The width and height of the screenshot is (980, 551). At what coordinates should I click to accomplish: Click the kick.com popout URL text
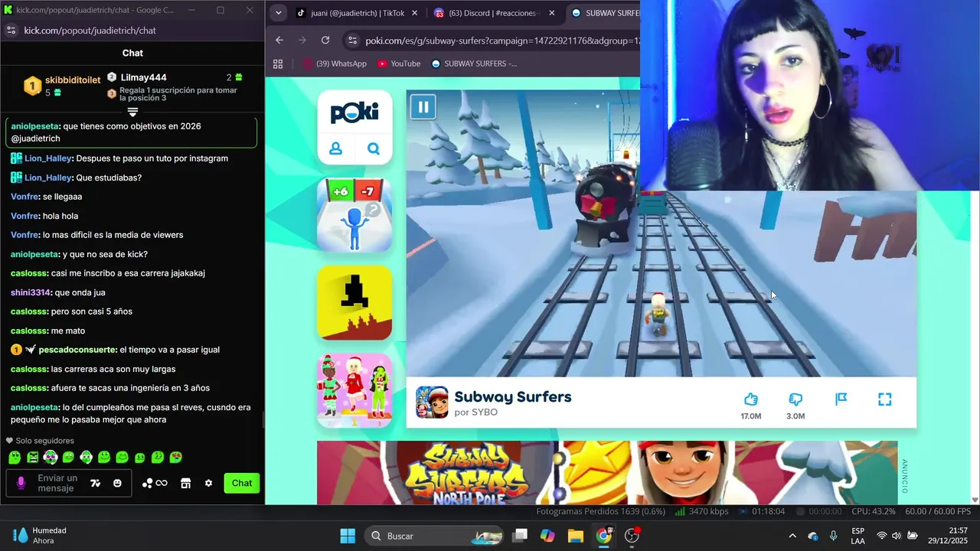tap(90, 30)
